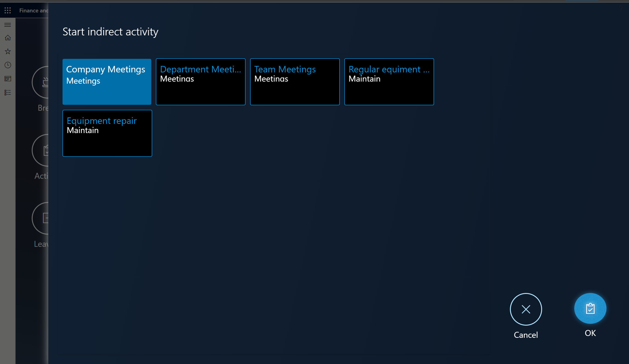The height and width of the screenshot is (364, 629).
Task: Open the app launcher waffle icon
Action: (x=8, y=11)
